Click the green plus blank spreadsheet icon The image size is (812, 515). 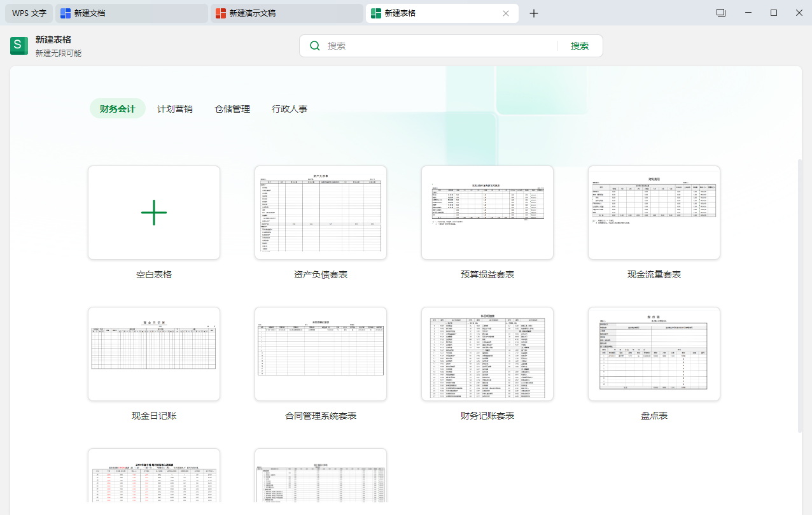click(154, 213)
